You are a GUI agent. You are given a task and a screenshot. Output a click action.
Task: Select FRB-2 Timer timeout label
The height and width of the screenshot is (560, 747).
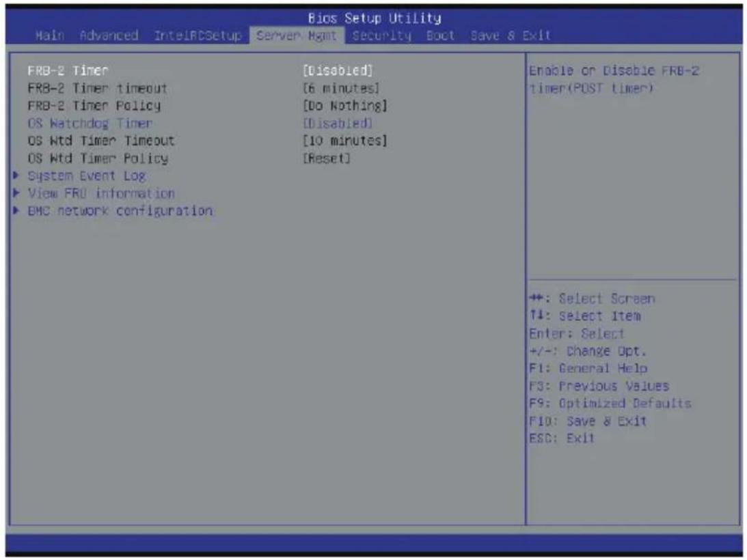pyautogui.click(x=98, y=88)
